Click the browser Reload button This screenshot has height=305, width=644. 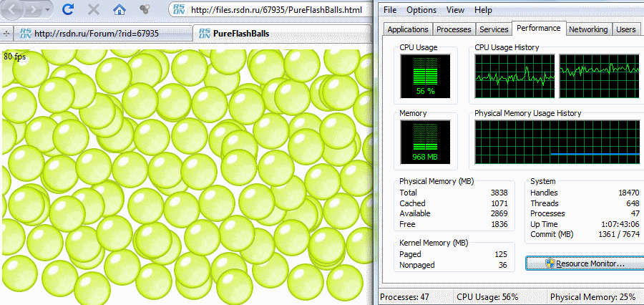(x=69, y=10)
